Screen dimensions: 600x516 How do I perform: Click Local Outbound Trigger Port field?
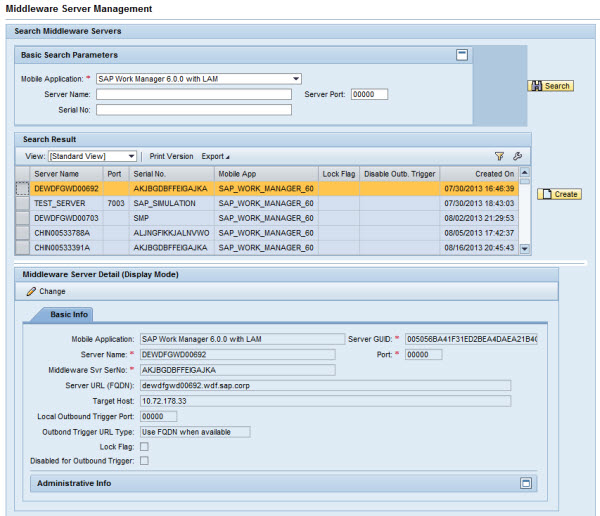(158, 416)
